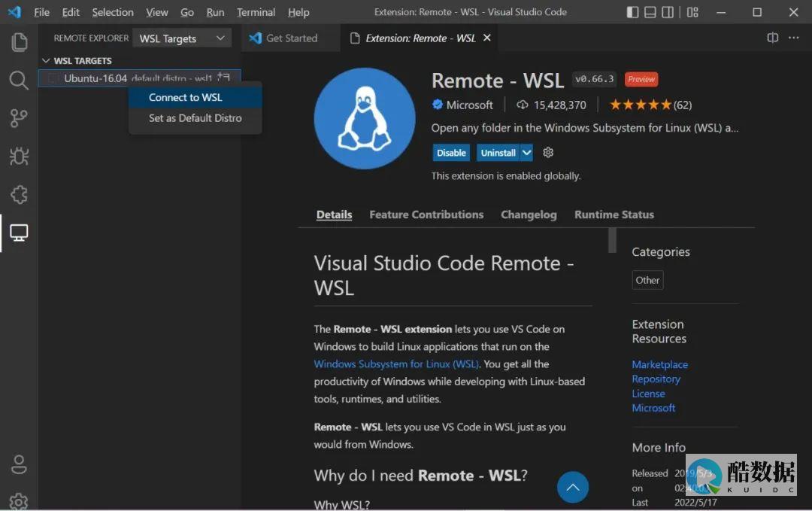This screenshot has height=511, width=812.
Task: Click the Disable button
Action: tap(451, 153)
